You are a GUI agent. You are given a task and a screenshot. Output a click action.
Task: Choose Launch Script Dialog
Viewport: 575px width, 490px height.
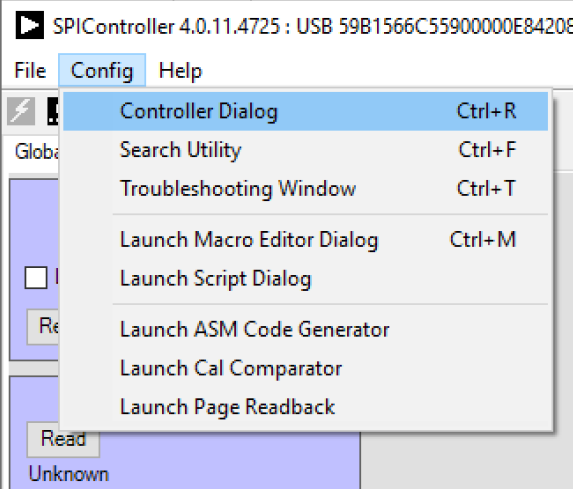pyautogui.click(x=305, y=278)
